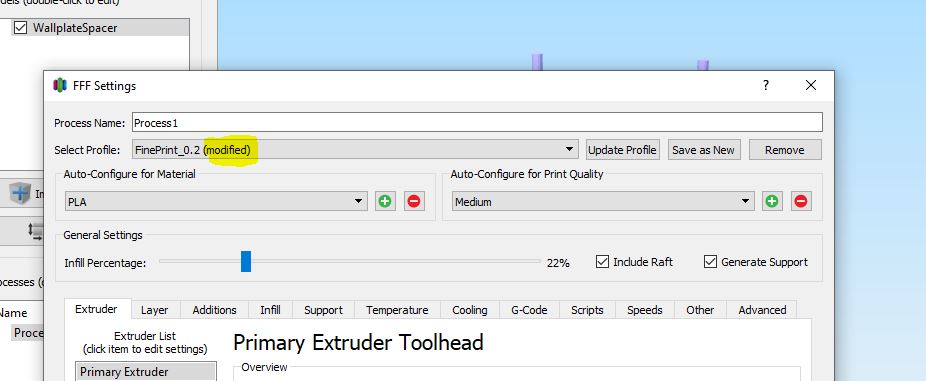Uncheck the WallplateSpacer model checkbox
Image resolution: width=926 pixels, height=381 pixels.
(x=21, y=28)
